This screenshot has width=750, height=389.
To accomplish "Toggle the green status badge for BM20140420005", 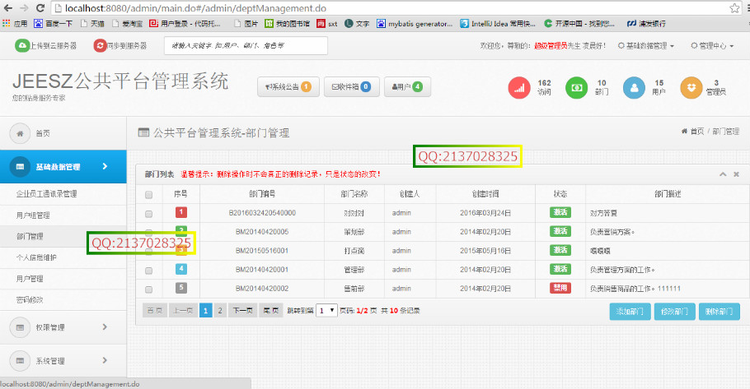I will coord(560,231).
